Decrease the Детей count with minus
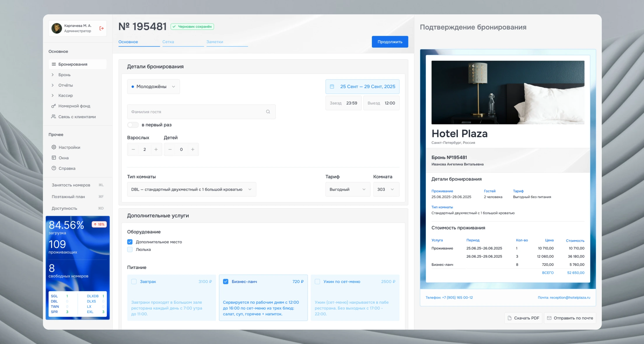This screenshot has height=344, width=644. (170, 150)
